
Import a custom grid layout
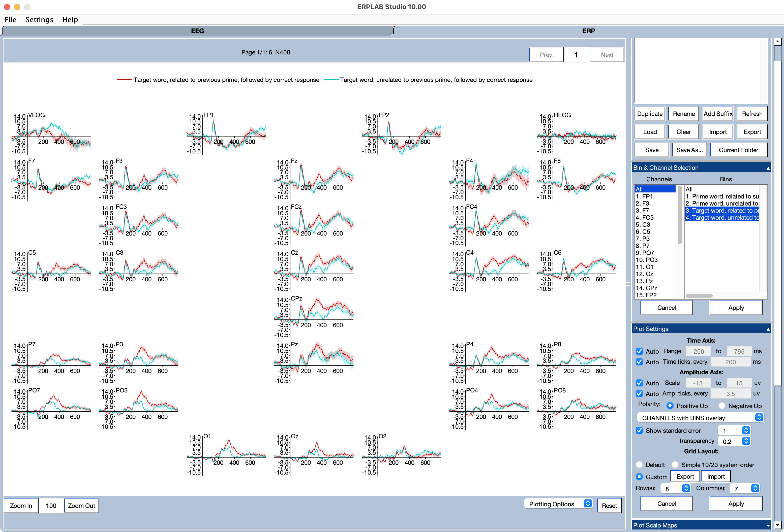point(716,477)
